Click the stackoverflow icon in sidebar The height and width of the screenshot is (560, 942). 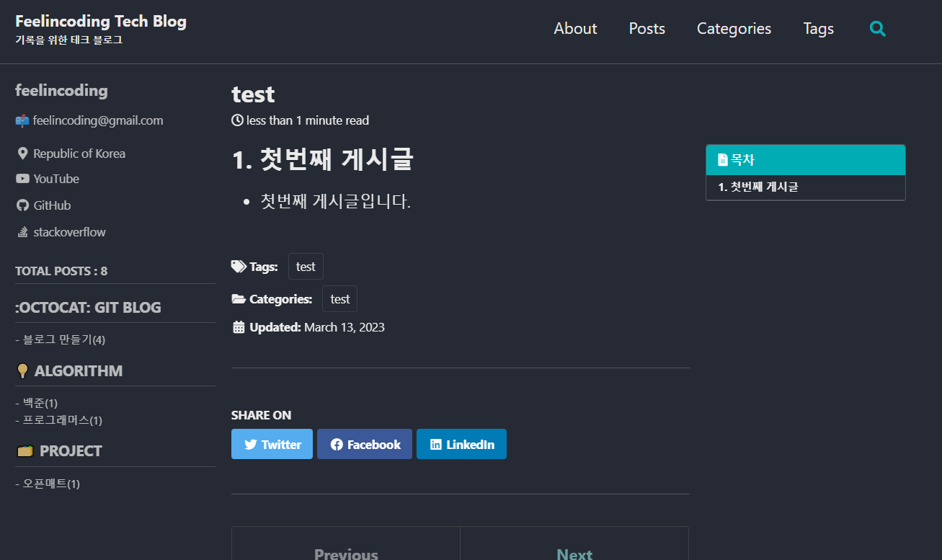tap(22, 232)
